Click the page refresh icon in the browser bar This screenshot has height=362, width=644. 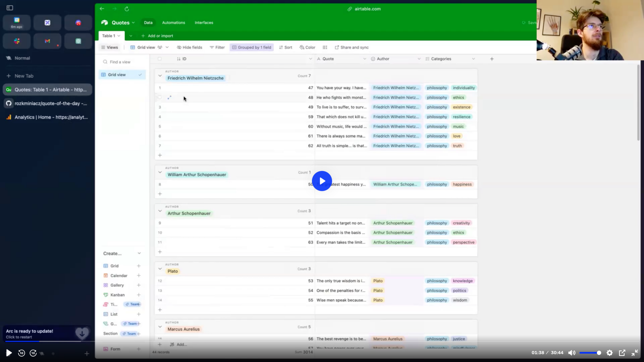point(127,9)
